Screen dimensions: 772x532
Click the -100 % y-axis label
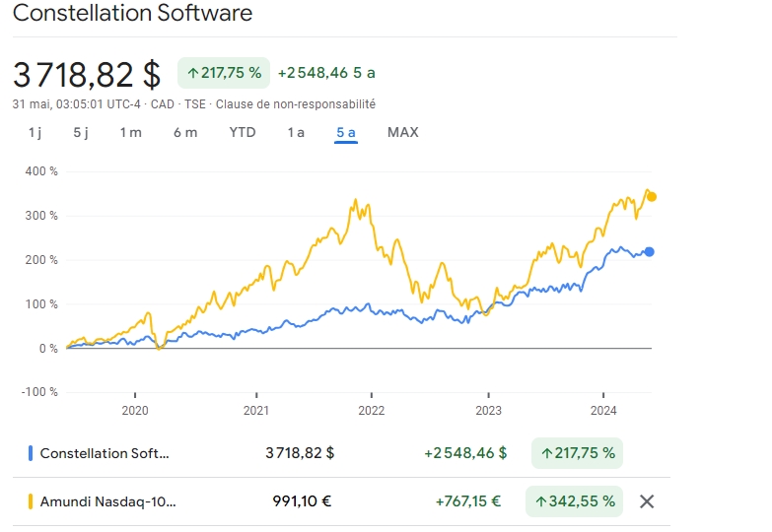(x=39, y=392)
